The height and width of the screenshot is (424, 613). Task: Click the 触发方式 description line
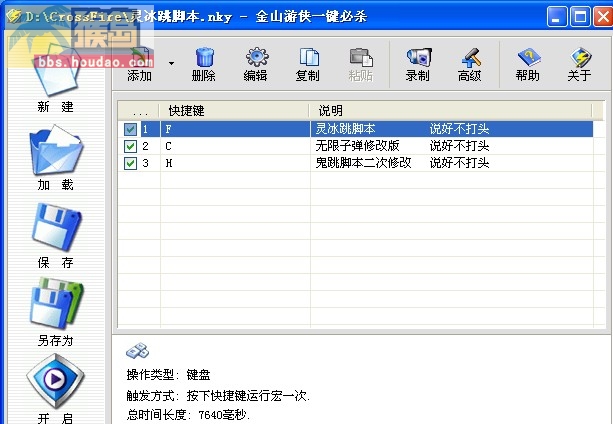click(x=218, y=395)
